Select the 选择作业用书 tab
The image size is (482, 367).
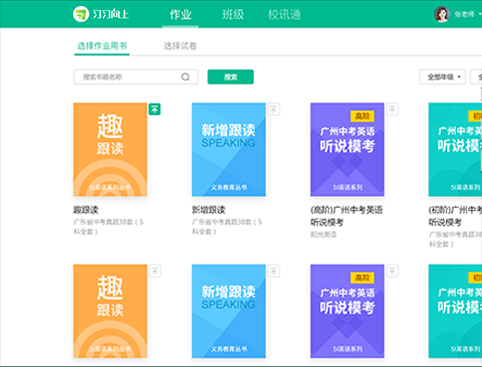pos(102,46)
